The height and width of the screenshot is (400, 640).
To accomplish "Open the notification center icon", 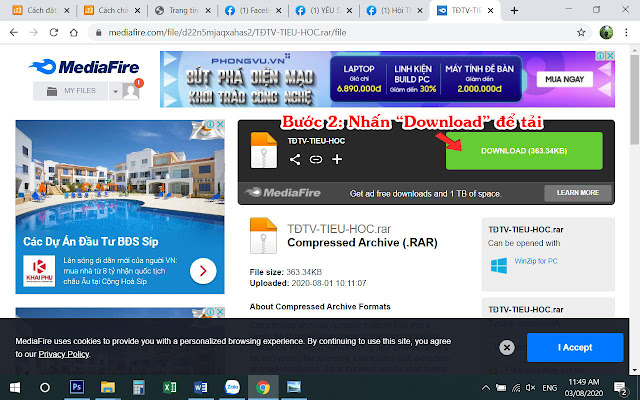I will [620, 388].
